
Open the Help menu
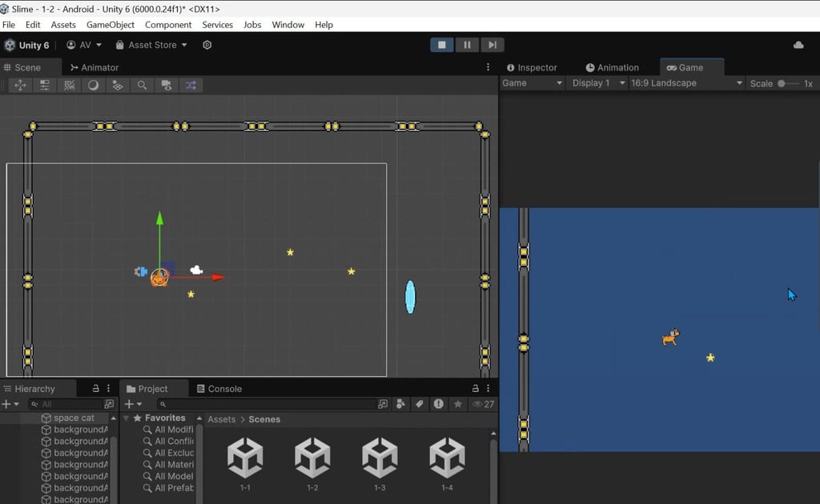[x=324, y=25]
